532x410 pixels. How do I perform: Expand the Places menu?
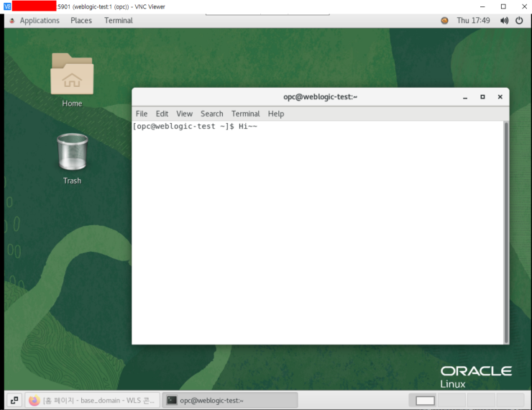(x=81, y=21)
